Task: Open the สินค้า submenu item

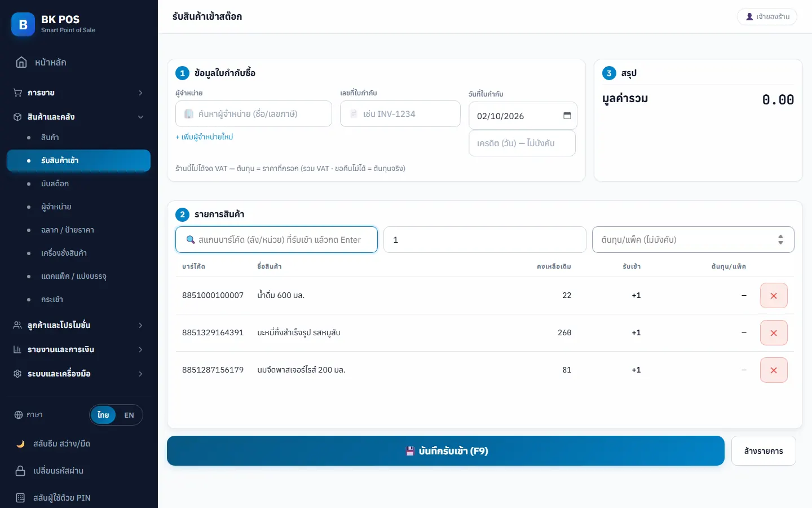Action: pos(78,137)
